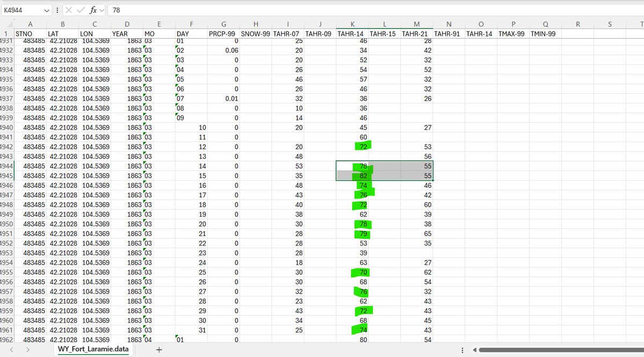The height and width of the screenshot is (357, 644).
Task: Select the cell with value 0.01
Action: pyautogui.click(x=223, y=99)
